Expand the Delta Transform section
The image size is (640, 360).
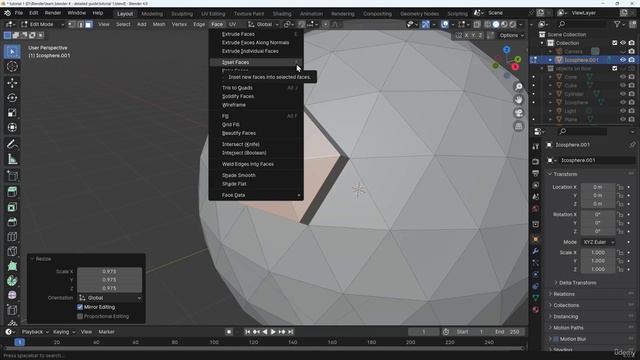tap(577, 282)
